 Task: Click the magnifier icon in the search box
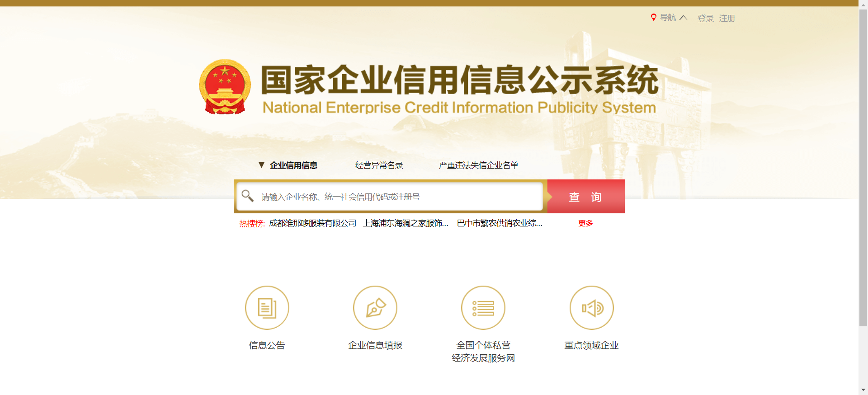point(247,196)
